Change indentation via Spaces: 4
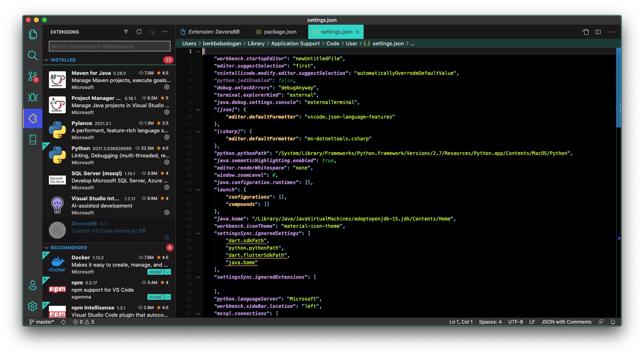644x356 pixels. (490, 322)
